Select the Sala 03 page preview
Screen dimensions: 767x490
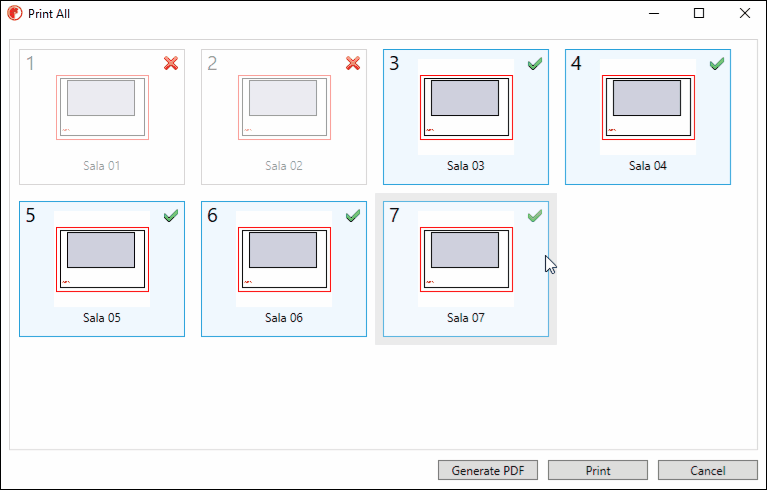click(x=466, y=108)
